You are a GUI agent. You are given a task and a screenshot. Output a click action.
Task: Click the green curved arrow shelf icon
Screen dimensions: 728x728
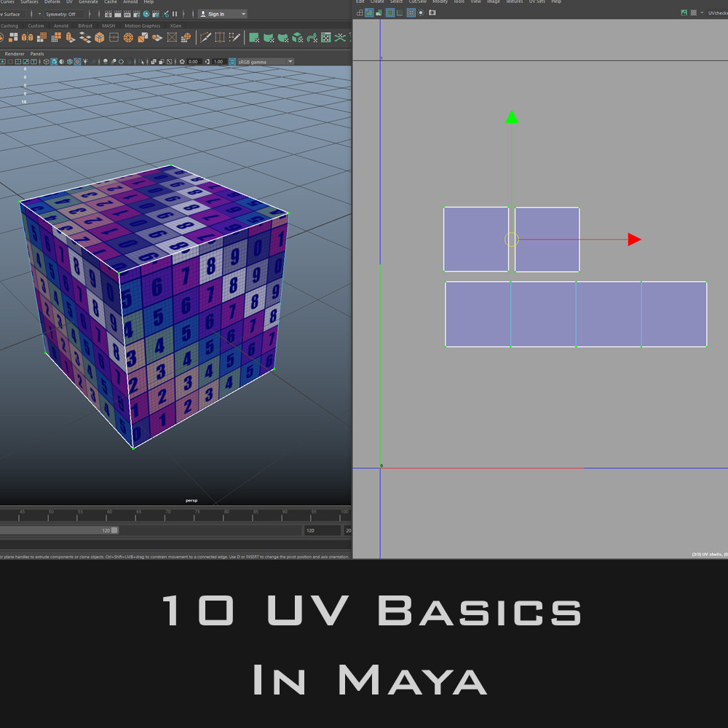(311, 37)
